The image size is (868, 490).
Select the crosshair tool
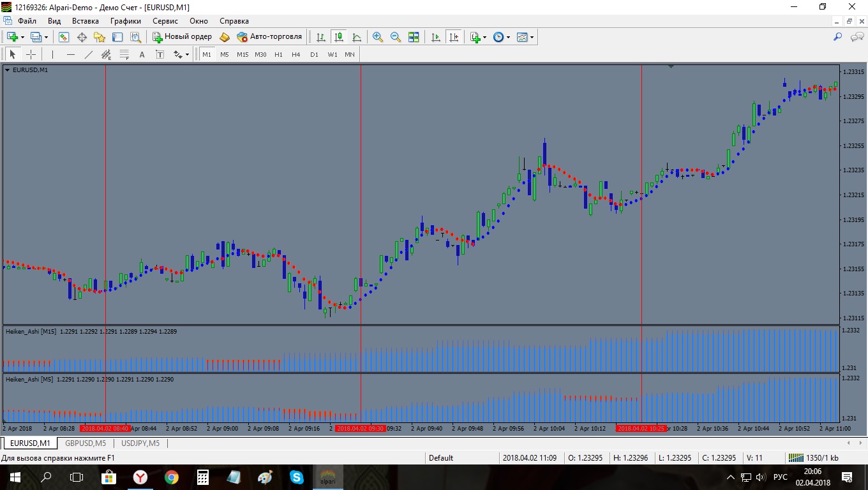(31, 54)
